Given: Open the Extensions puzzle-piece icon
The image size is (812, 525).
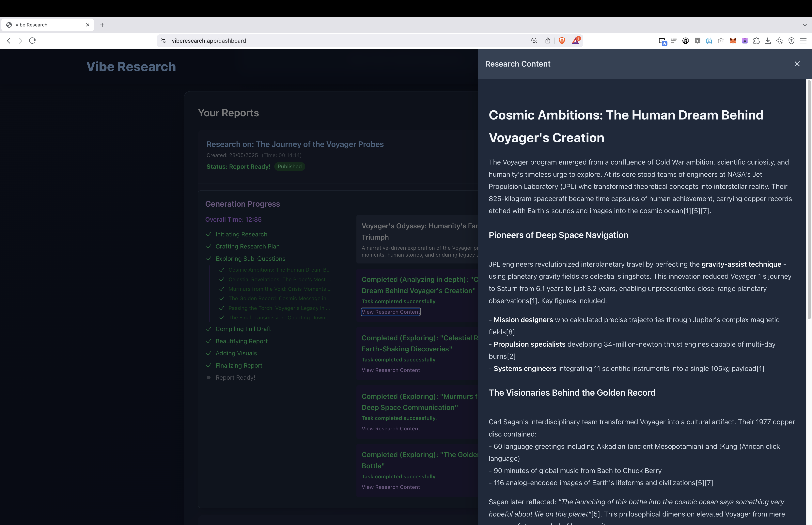Looking at the screenshot, I should point(757,41).
